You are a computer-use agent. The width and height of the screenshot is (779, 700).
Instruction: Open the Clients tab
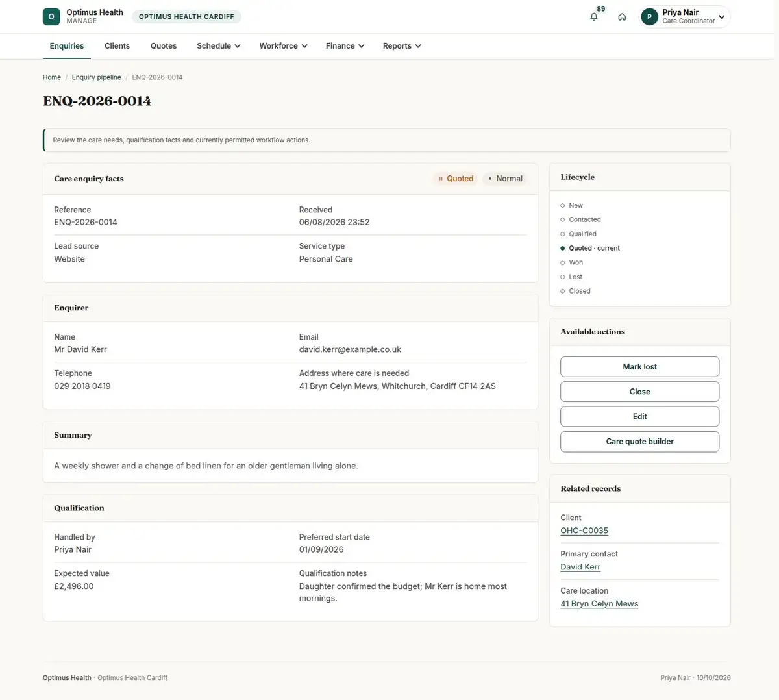(117, 46)
